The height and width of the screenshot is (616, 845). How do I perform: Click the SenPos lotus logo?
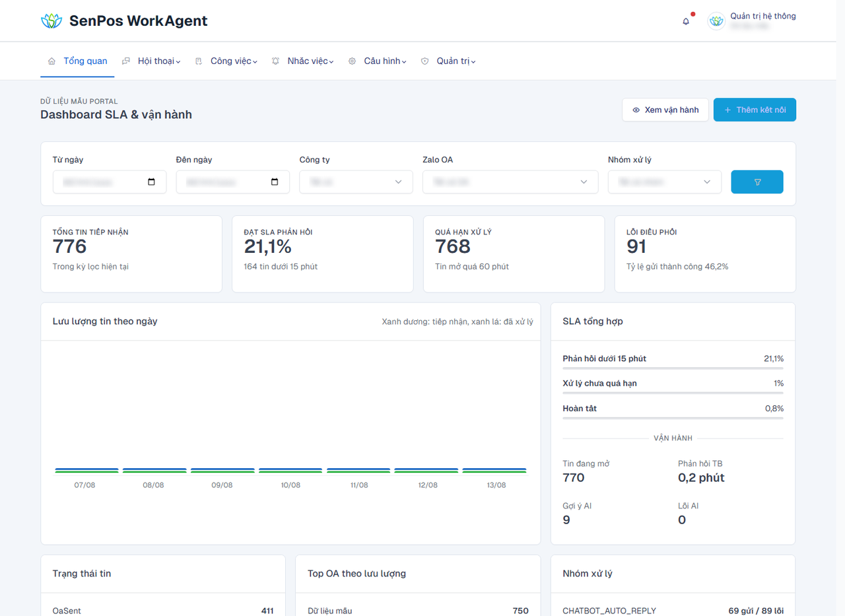pos(51,21)
